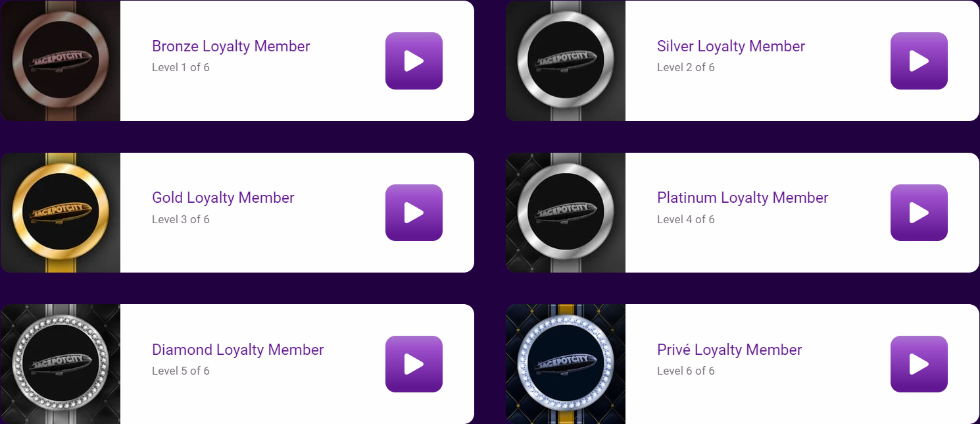Select the Silver ring badge thumbnail
Viewport: 980px width, 424px height.
pos(566,61)
